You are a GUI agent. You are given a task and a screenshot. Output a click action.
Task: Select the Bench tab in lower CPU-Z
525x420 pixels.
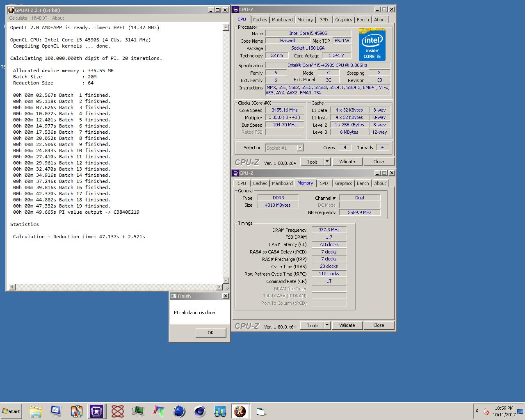point(363,183)
